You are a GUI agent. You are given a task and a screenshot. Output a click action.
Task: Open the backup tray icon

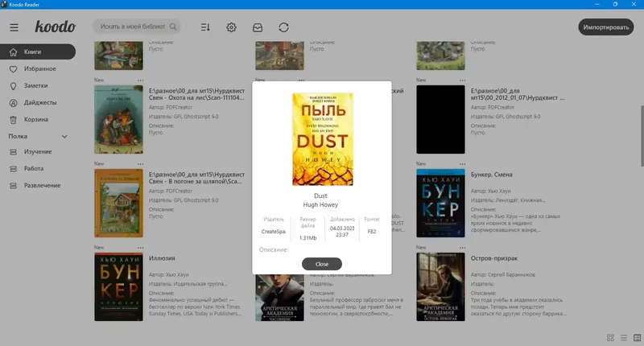click(258, 27)
